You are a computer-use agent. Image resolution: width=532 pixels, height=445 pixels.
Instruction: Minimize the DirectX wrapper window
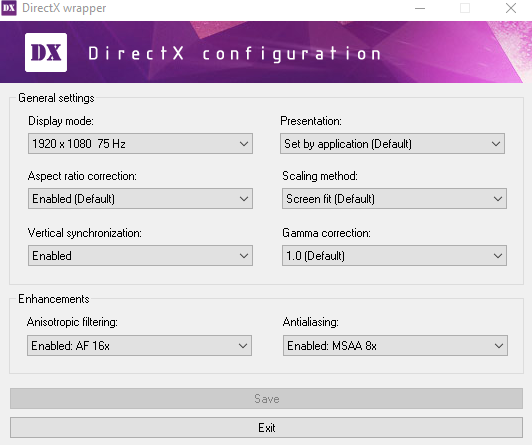coord(420,8)
